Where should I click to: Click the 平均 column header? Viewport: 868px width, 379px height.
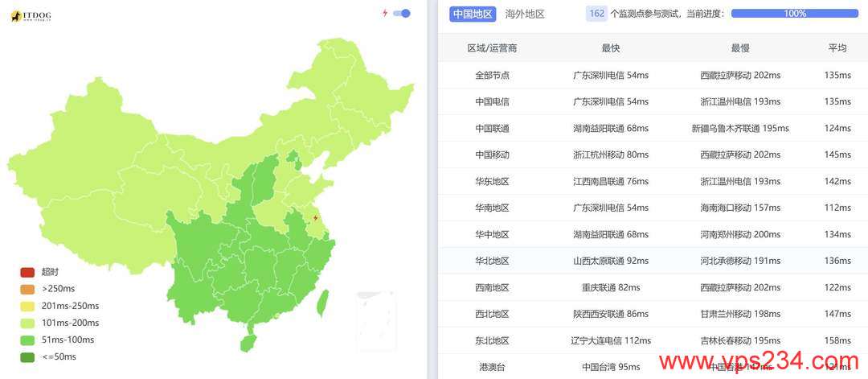click(x=837, y=48)
